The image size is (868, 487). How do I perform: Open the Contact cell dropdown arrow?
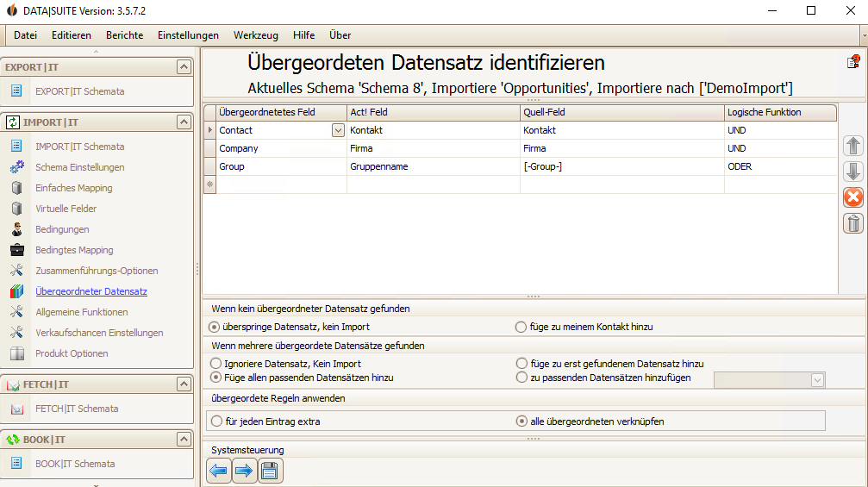point(338,130)
